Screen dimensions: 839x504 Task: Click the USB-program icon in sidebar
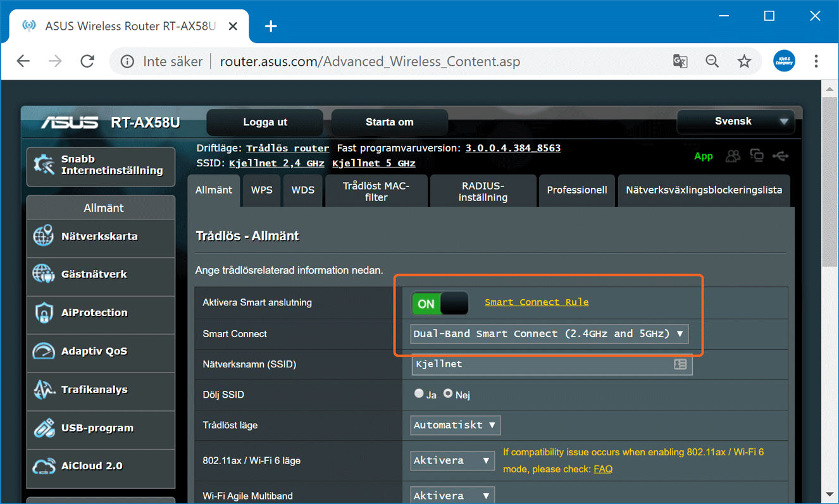[44, 428]
